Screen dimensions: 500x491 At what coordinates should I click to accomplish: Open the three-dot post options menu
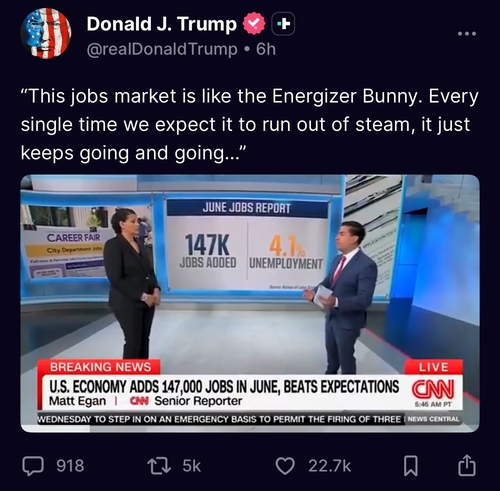[467, 33]
